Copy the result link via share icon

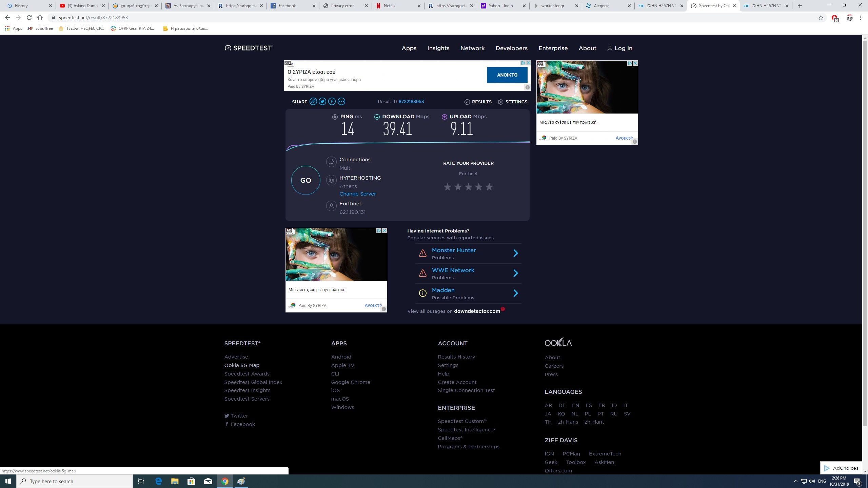point(313,101)
